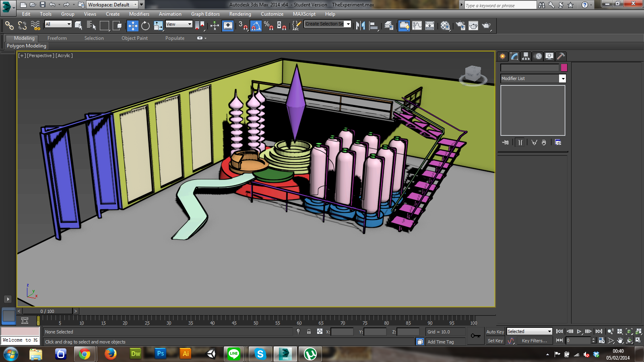
Task: Click the Acrylic shading viewport label
Action: pos(64,56)
